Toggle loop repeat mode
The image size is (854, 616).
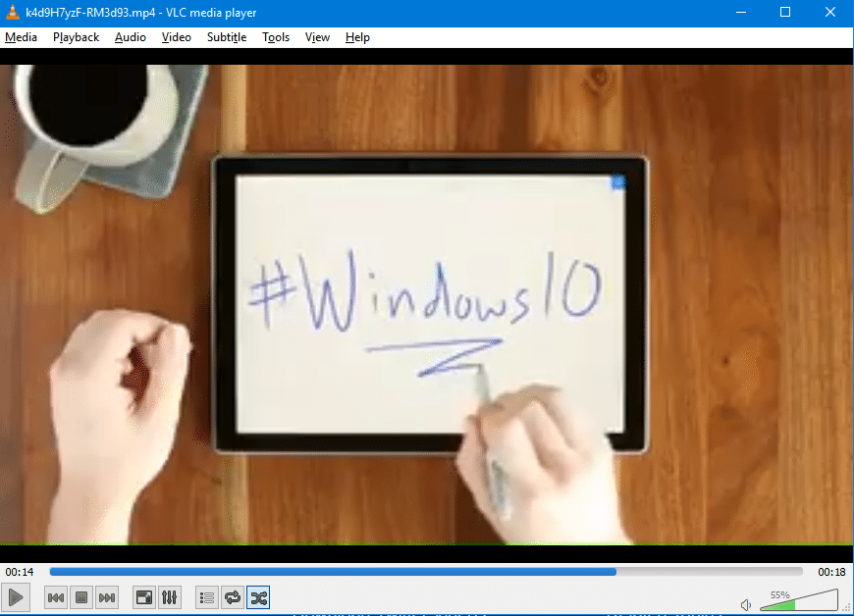(233, 597)
